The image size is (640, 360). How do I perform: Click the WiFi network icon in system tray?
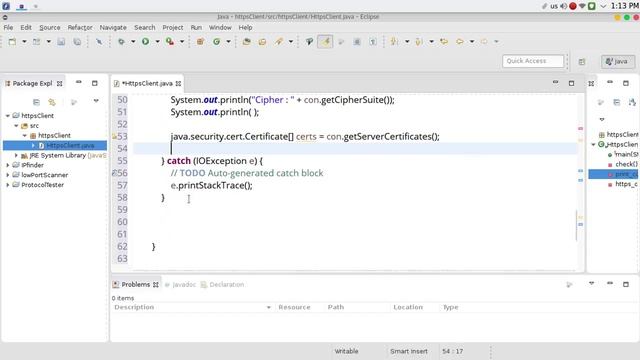tap(582, 6)
